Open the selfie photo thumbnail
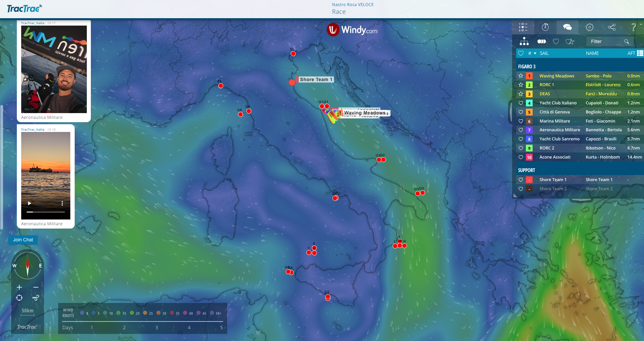 click(54, 69)
